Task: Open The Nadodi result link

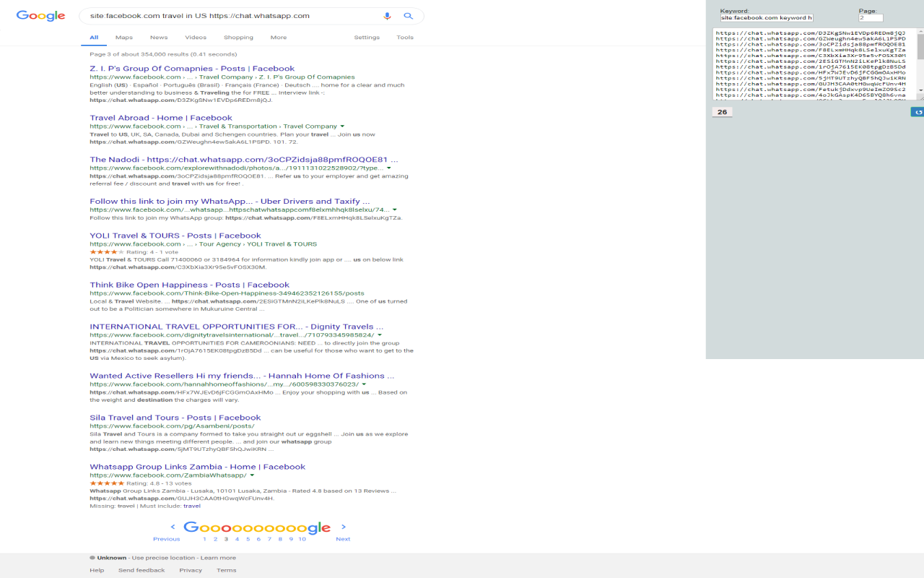Action: click(243, 160)
